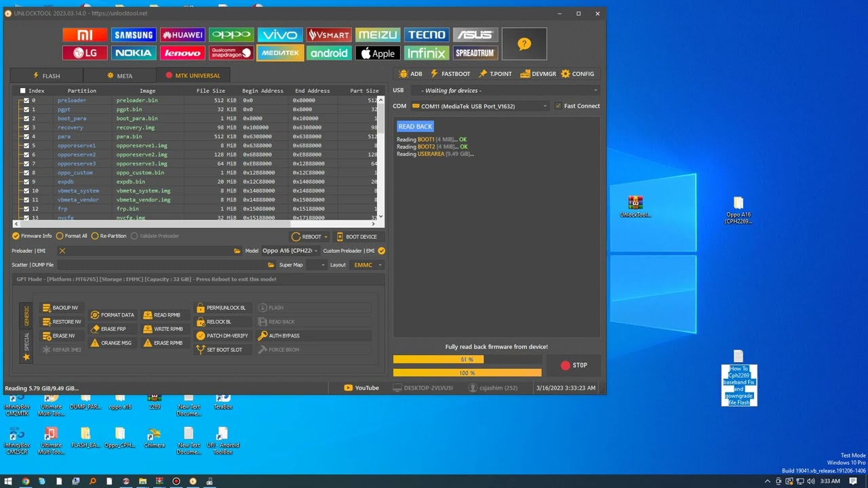Click the STOP button
This screenshot has height=488, width=868.
[x=574, y=365]
